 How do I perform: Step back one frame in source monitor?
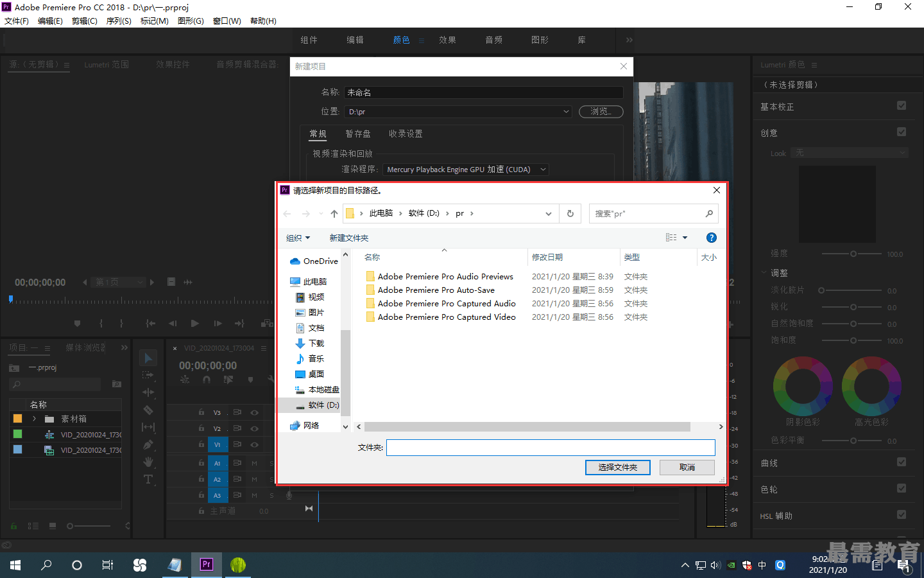(173, 324)
